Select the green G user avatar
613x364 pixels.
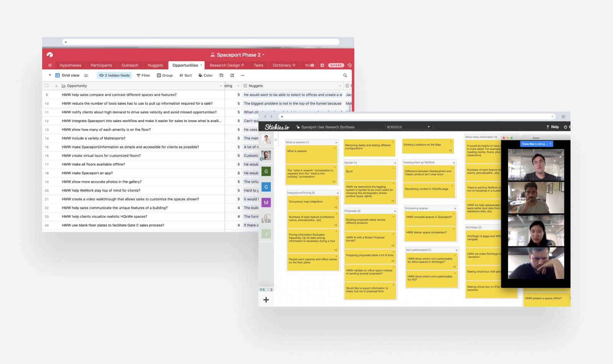[266, 171]
